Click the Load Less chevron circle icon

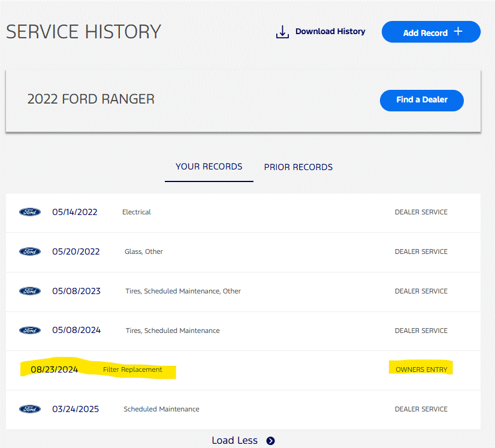pyautogui.click(x=270, y=441)
